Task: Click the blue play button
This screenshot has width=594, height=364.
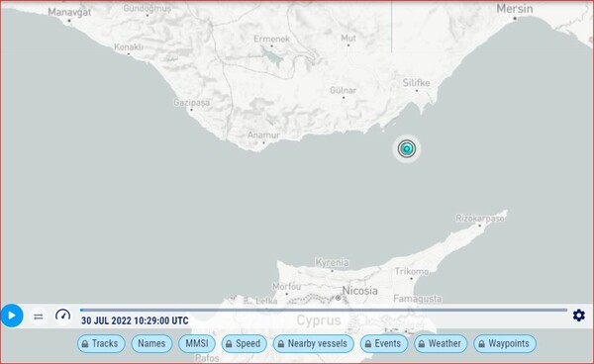Action: 12,316
